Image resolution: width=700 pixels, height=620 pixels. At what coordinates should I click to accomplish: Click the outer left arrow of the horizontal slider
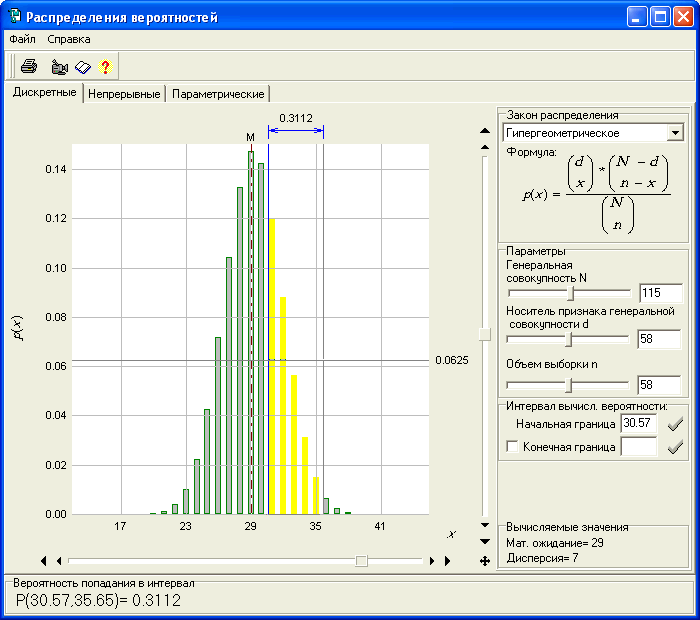(43, 561)
